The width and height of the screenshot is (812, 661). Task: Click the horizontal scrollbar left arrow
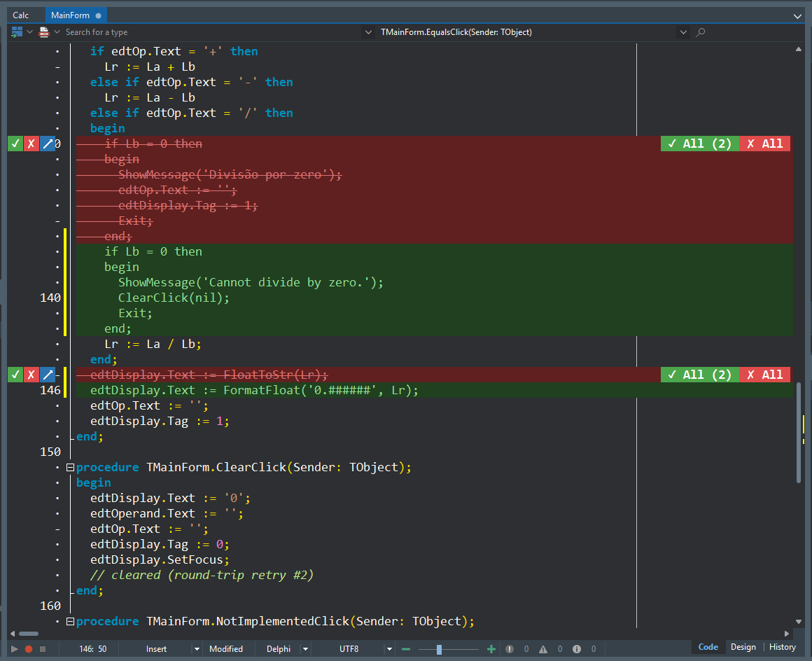[13, 634]
